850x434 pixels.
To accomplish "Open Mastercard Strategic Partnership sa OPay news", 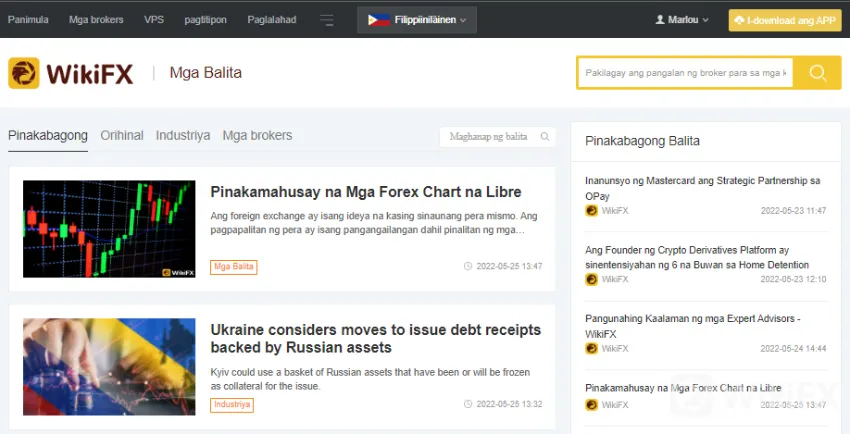I will click(703, 188).
